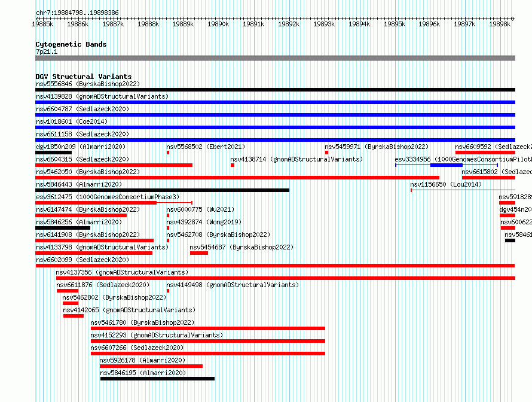Click the blue bar under nsv4139828
This screenshot has width=532, height=402.
[x=275, y=102]
